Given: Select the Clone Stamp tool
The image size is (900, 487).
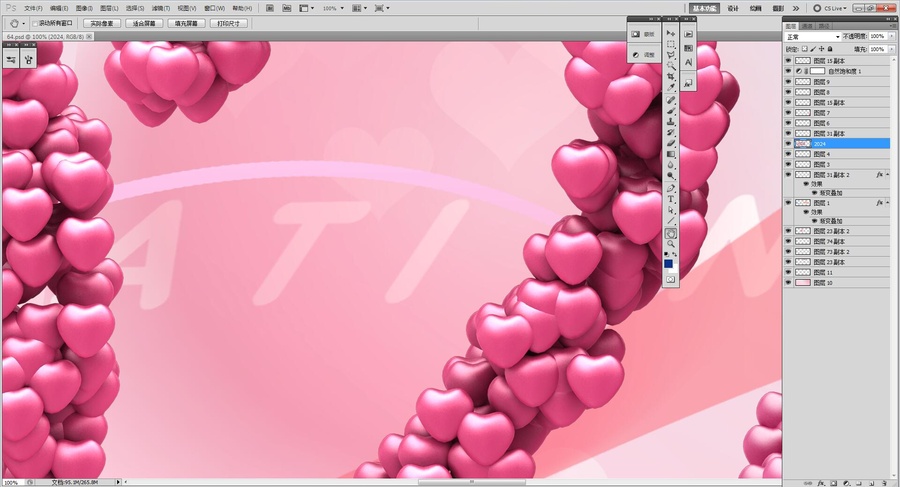Looking at the screenshot, I should pos(670,122).
